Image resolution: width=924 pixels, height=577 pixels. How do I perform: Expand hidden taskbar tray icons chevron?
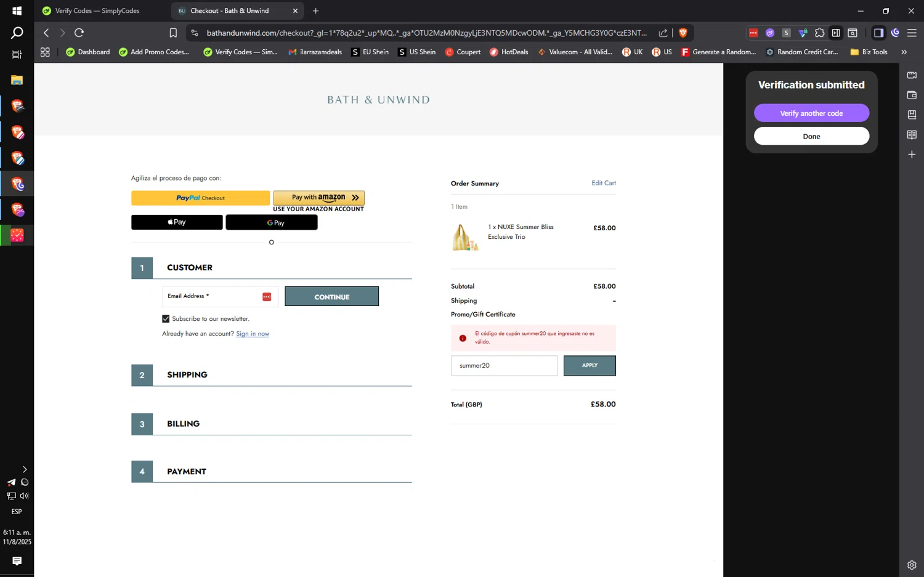[25, 469]
